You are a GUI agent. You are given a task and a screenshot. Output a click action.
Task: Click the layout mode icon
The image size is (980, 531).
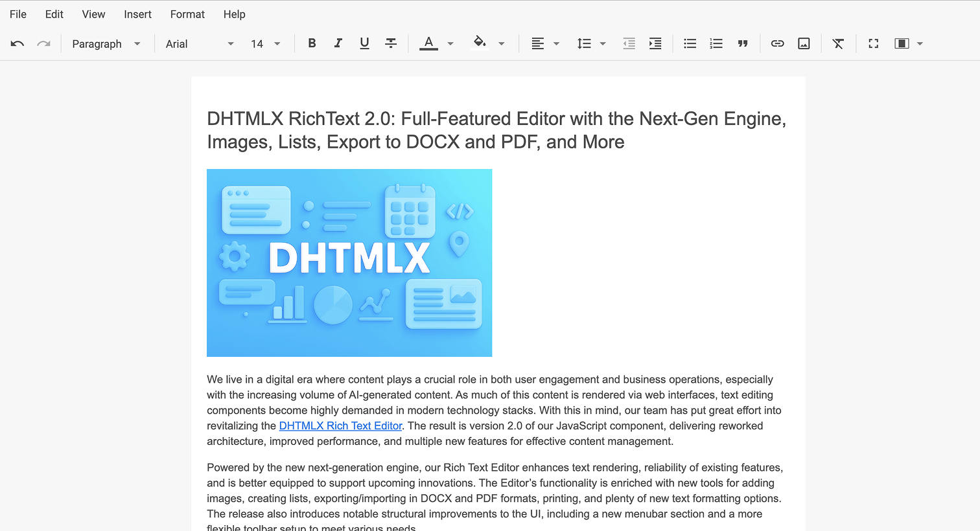click(902, 43)
